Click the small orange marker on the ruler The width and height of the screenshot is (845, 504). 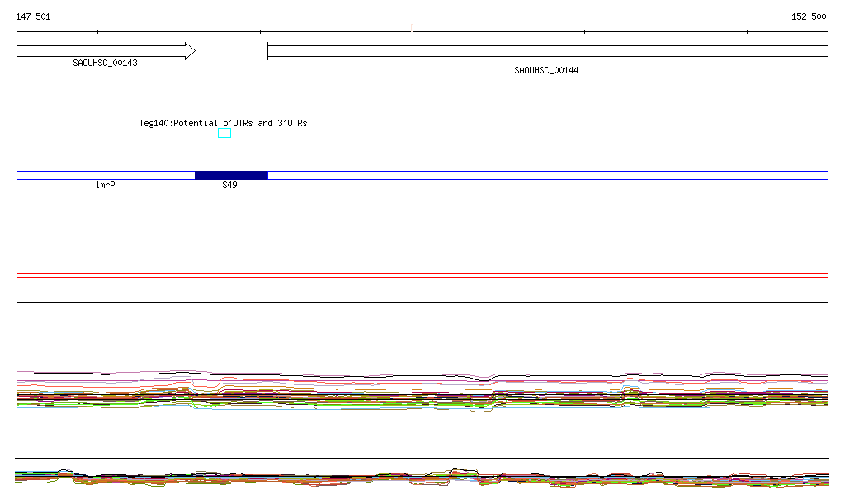point(412,29)
